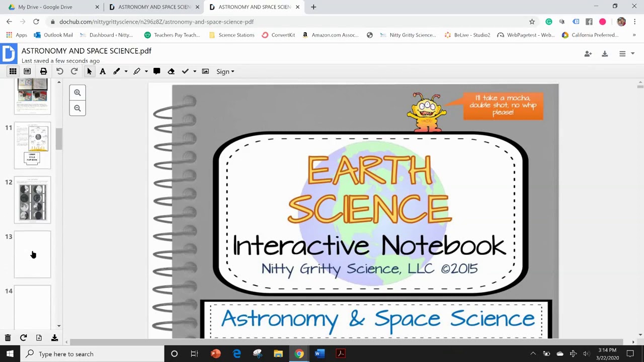Open the stamp options arrow
644x362 pixels.
coord(194,71)
